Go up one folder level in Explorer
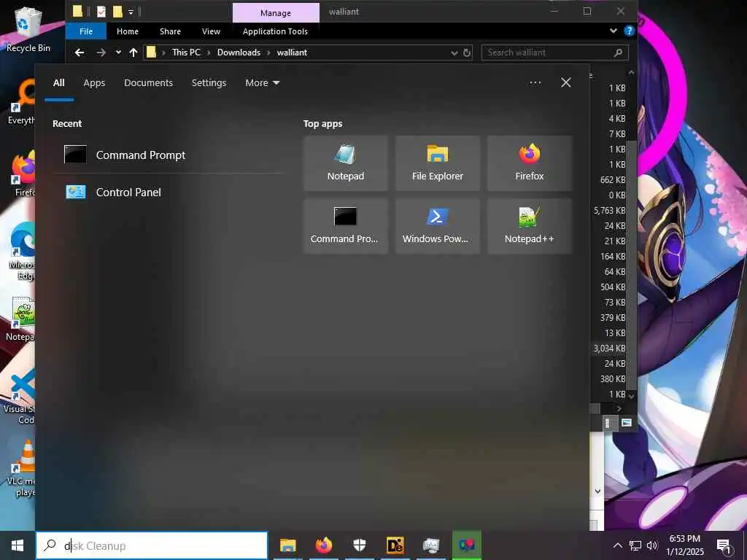747x560 pixels. click(x=133, y=52)
